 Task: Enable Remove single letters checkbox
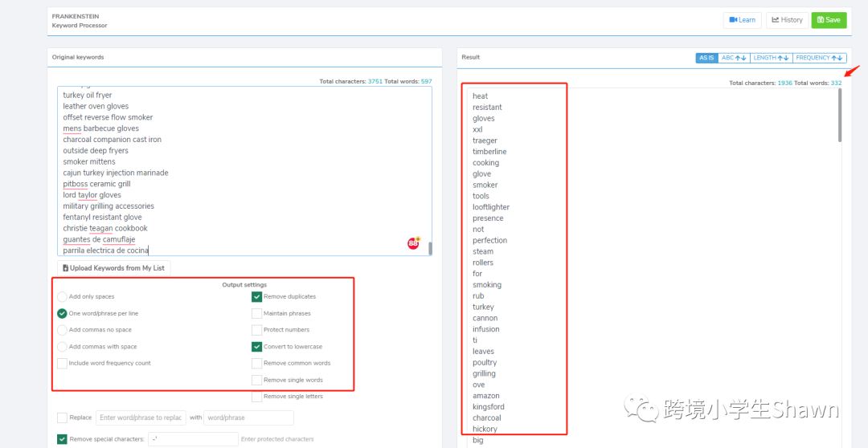(256, 397)
